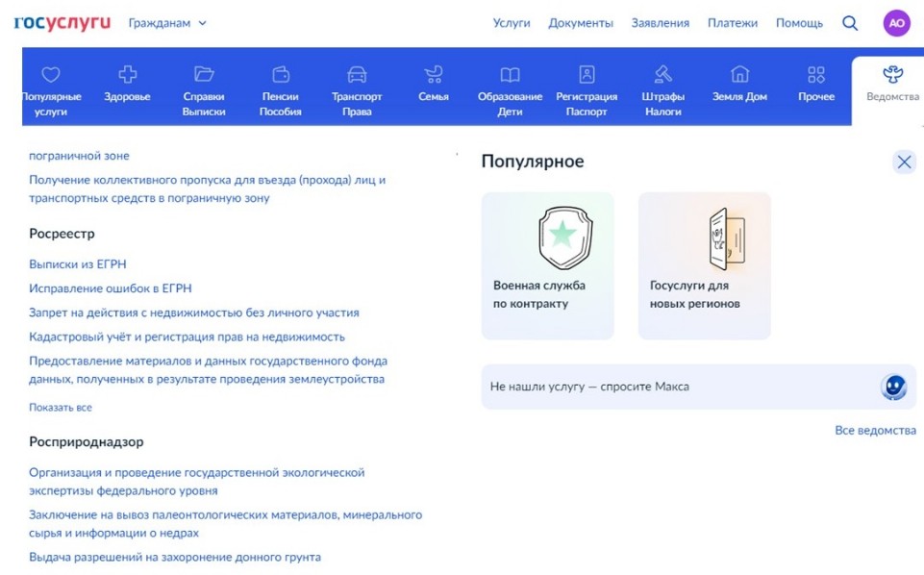Image resolution: width=924 pixels, height=575 pixels.
Task: Open the Документы menu item
Action: (x=581, y=23)
